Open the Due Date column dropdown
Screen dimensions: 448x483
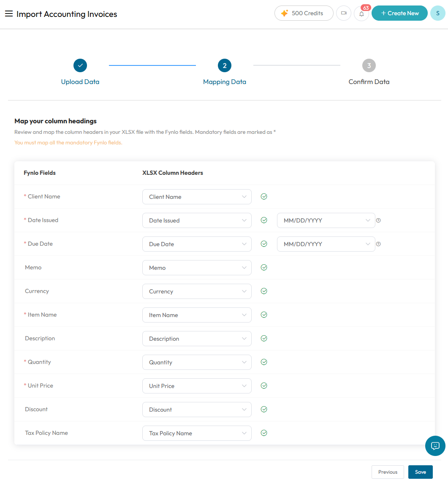197,244
